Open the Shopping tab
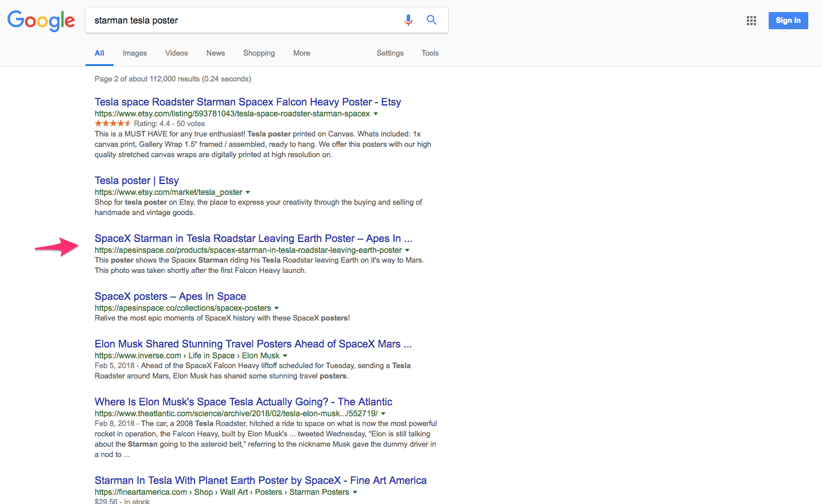Viewport: 822px width, 504px height. point(259,53)
